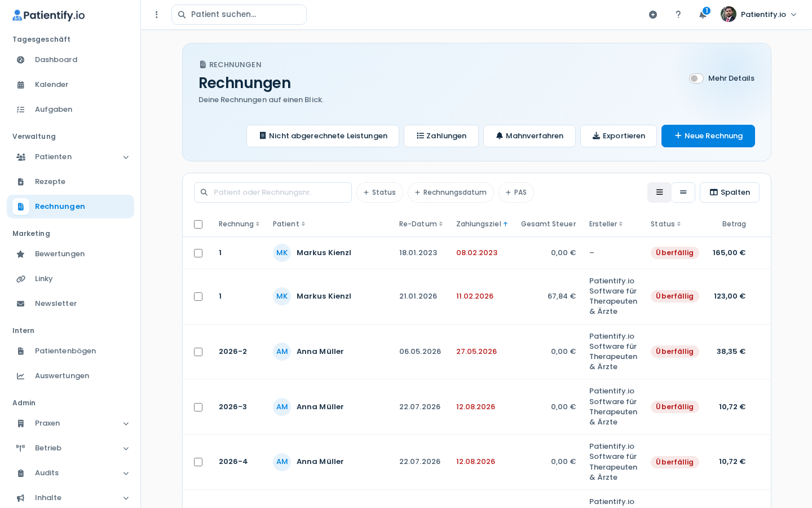Open Linky link icon in sidebar
Screen dimensions: 812x508
(x=21, y=279)
